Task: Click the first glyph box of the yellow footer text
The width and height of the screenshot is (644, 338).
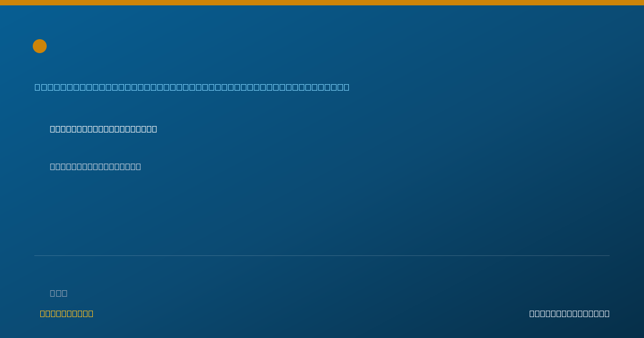Action: pos(43,313)
